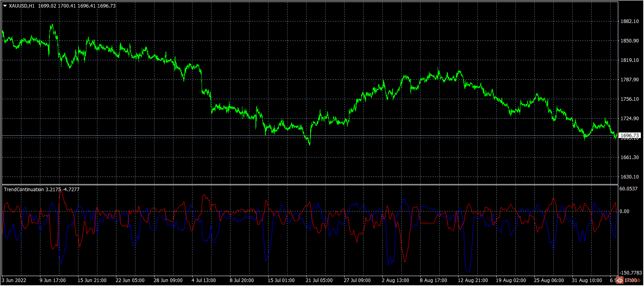Click the 28 Jun 09:00 time label

(168, 280)
